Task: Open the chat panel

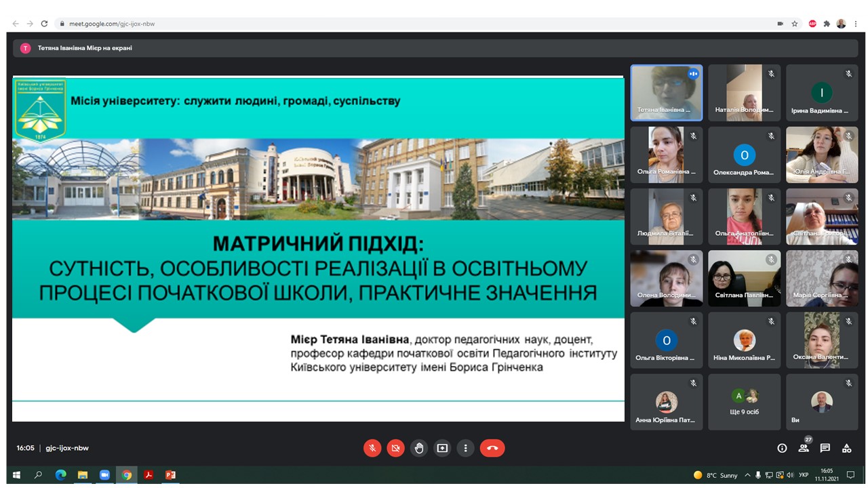Action: coord(825,448)
